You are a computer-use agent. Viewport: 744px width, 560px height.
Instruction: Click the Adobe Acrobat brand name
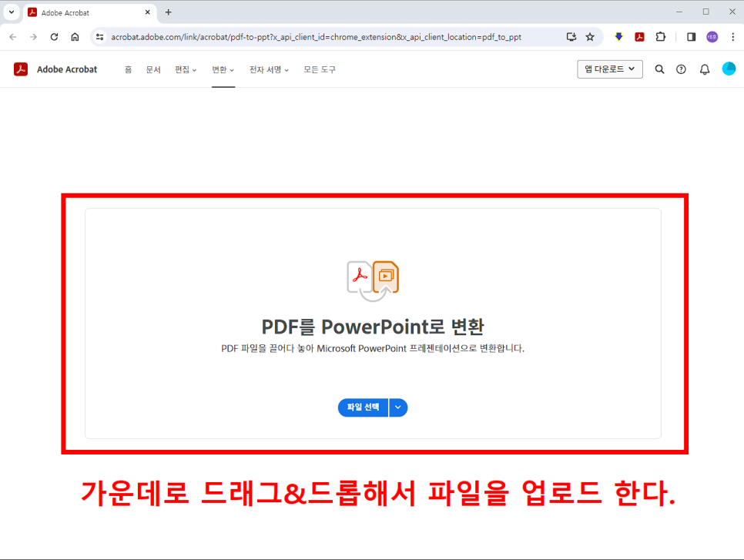tap(67, 69)
